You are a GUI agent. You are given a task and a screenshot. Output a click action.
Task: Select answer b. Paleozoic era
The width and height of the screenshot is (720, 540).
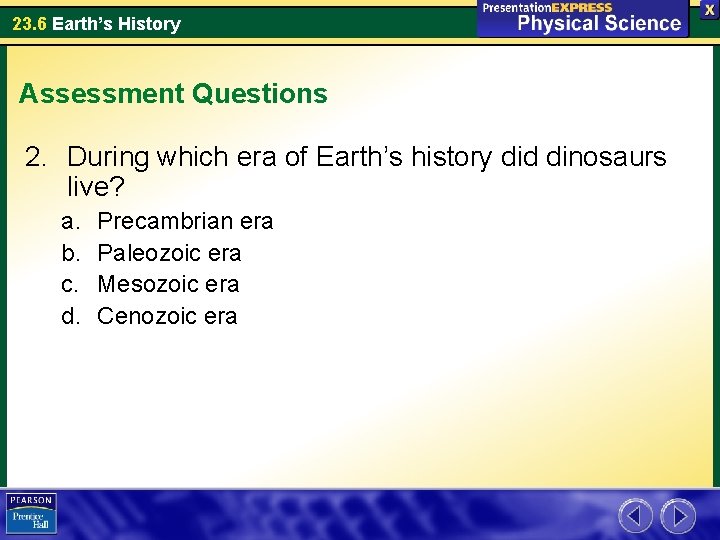point(151,253)
